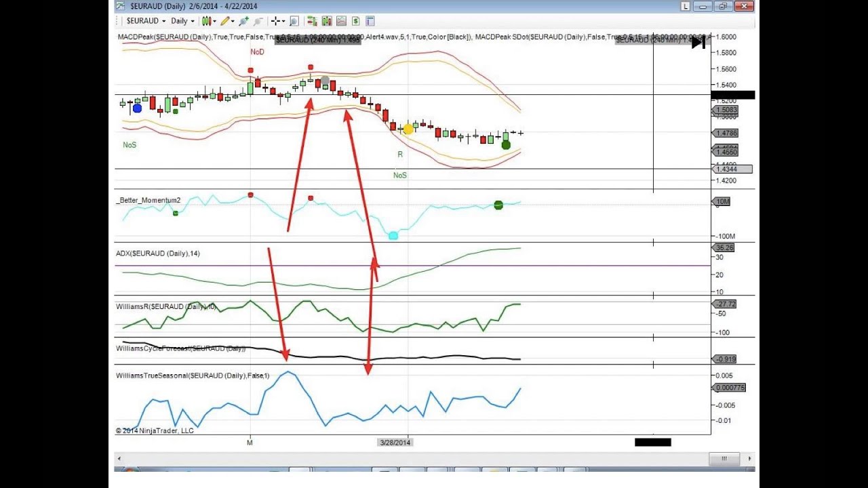The image size is (868, 488).
Task: Activate the crosshair cursor icon
Action: (x=276, y=21)
